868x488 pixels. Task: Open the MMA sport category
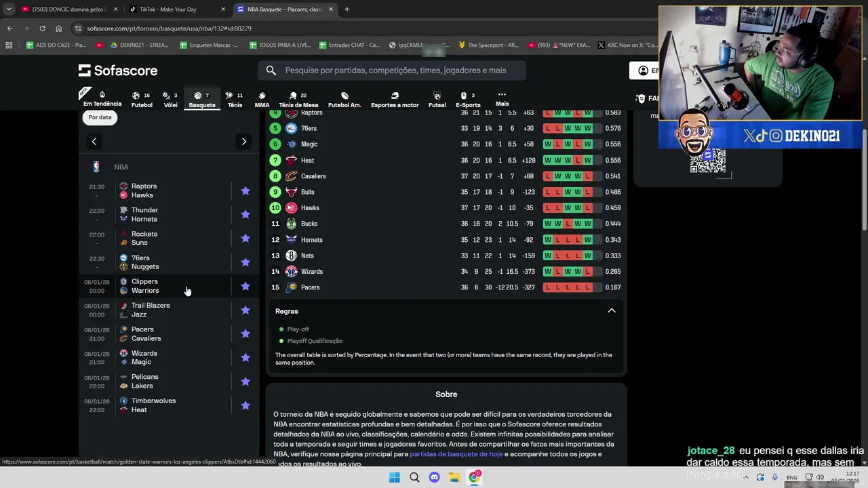(x=262, y=100)
